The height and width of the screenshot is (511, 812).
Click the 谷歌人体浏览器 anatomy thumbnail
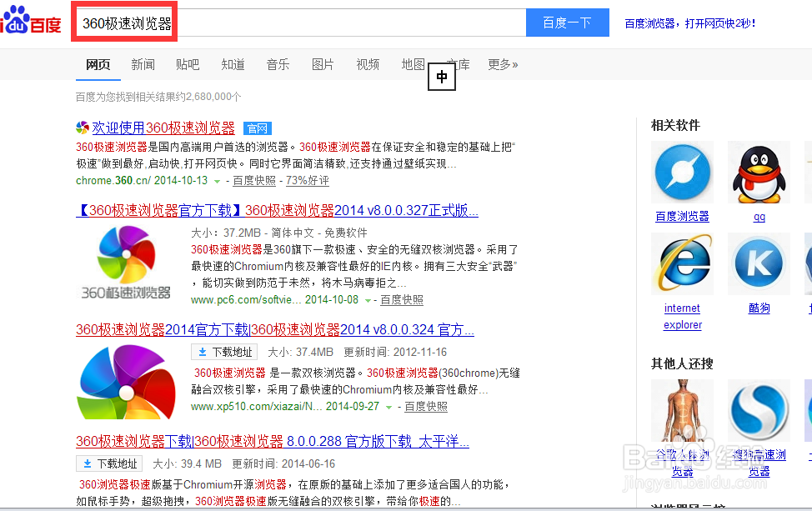point(682,411)
